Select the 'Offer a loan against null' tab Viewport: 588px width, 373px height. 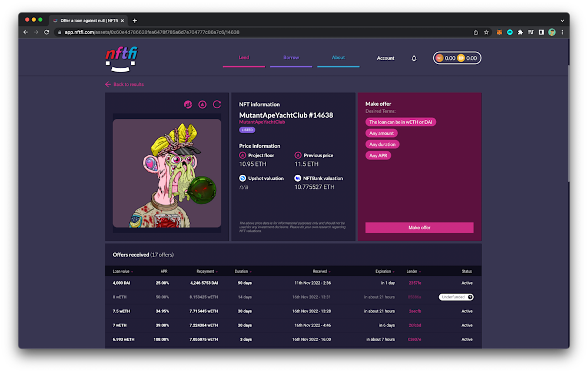pyautogui.click(x=88, y=21)
